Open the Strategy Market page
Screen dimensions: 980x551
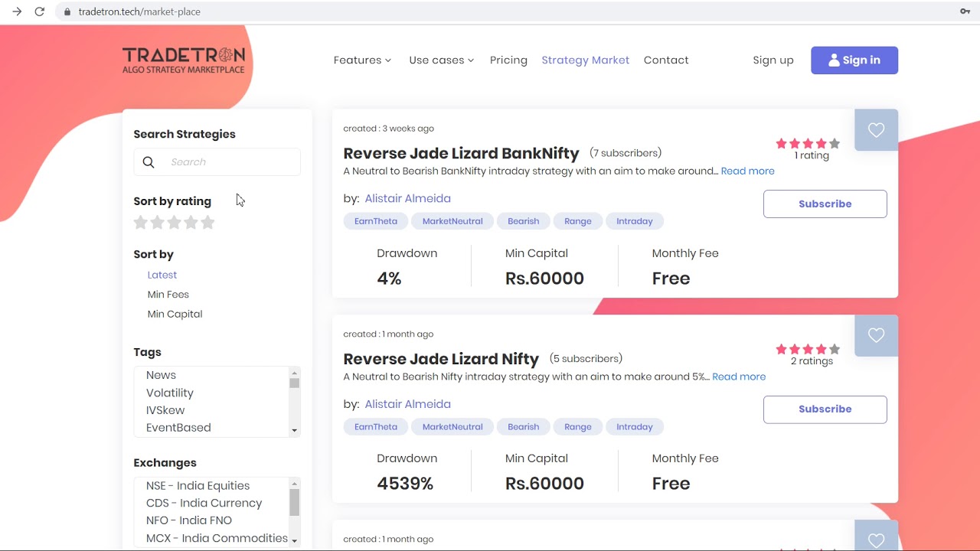tap(585, 60)
